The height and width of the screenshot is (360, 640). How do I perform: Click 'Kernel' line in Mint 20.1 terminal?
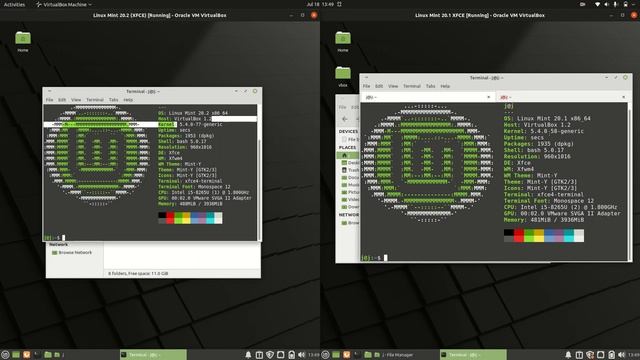(544, 131)
